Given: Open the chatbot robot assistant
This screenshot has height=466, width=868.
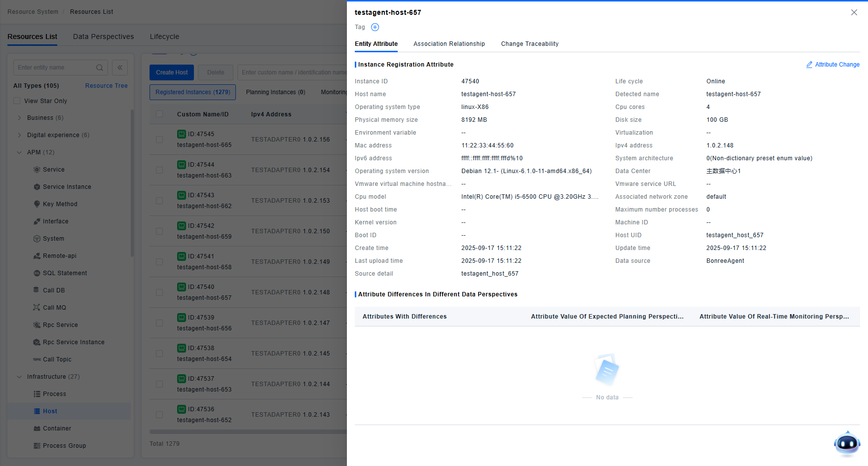Looking at the screenshot, I should (x=847, y=443).
